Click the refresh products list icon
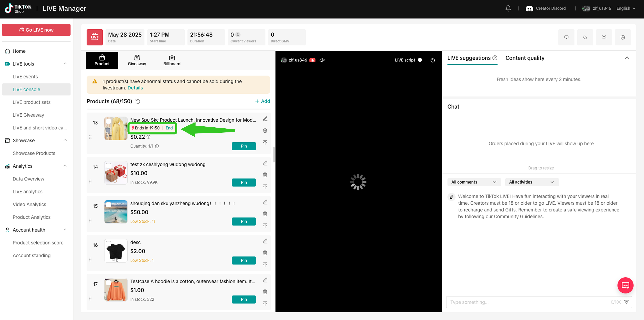 tap(138, 101)
